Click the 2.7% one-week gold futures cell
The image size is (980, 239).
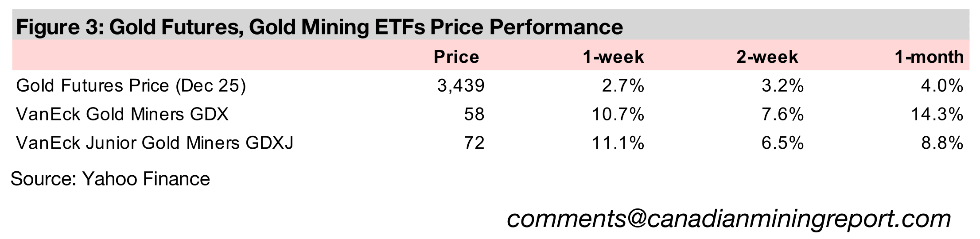[x=622, y=86]
